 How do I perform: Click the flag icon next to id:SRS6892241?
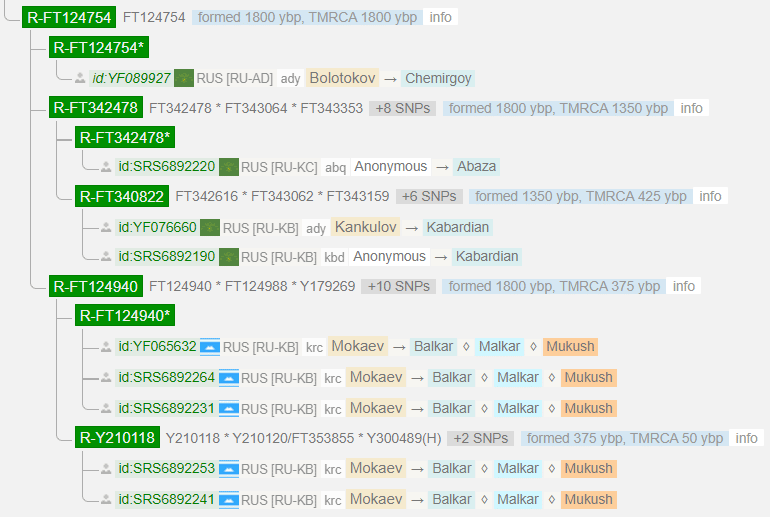click(229, 500)
